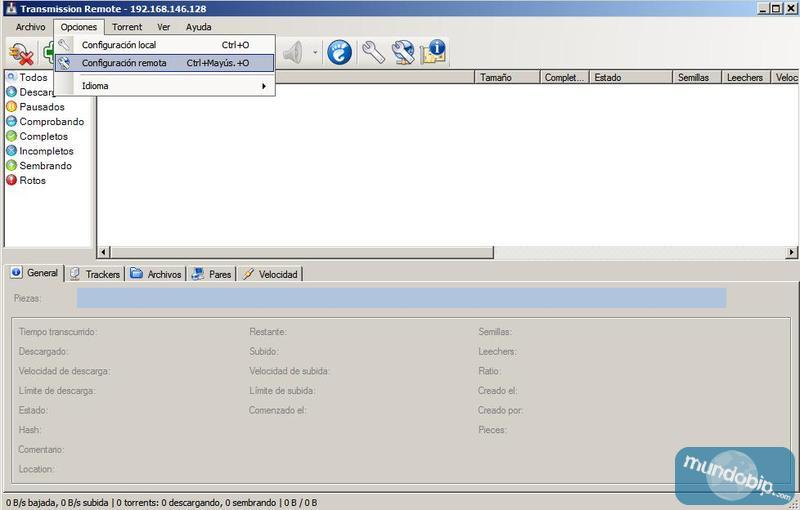
Task: Sort by the Semillas column header
Action: tap(697, 78)
